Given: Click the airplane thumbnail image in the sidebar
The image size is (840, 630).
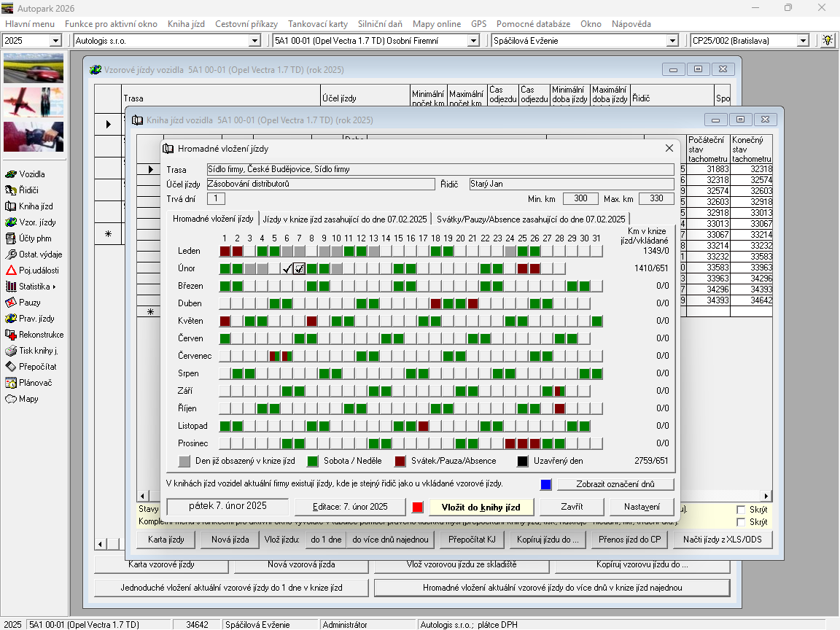Looking at the screenshot, I should (x=34, y=102).
